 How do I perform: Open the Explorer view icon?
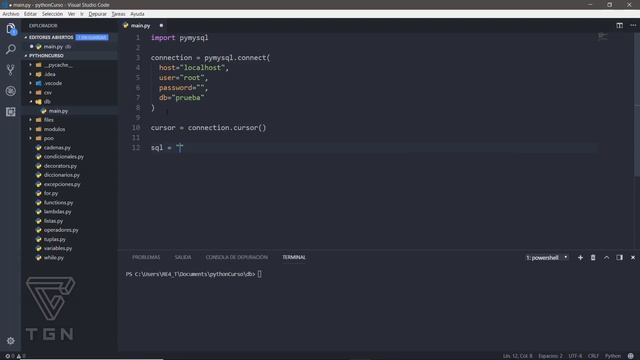click(11, 29)
